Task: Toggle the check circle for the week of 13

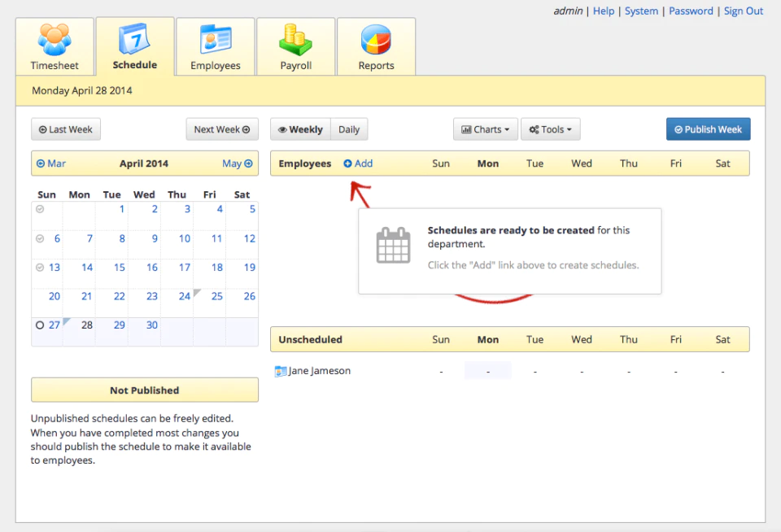Action: click(40, 268)
